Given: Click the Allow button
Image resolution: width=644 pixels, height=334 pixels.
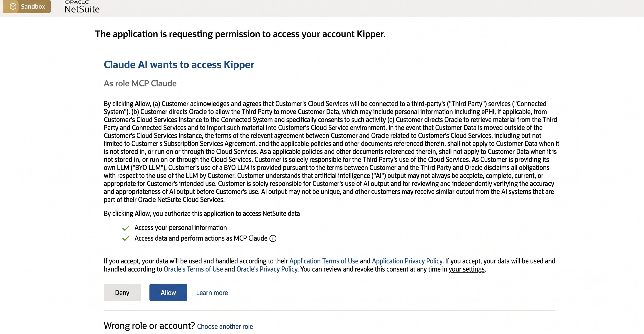Looking at the screenshot, I should coord(168,292).
